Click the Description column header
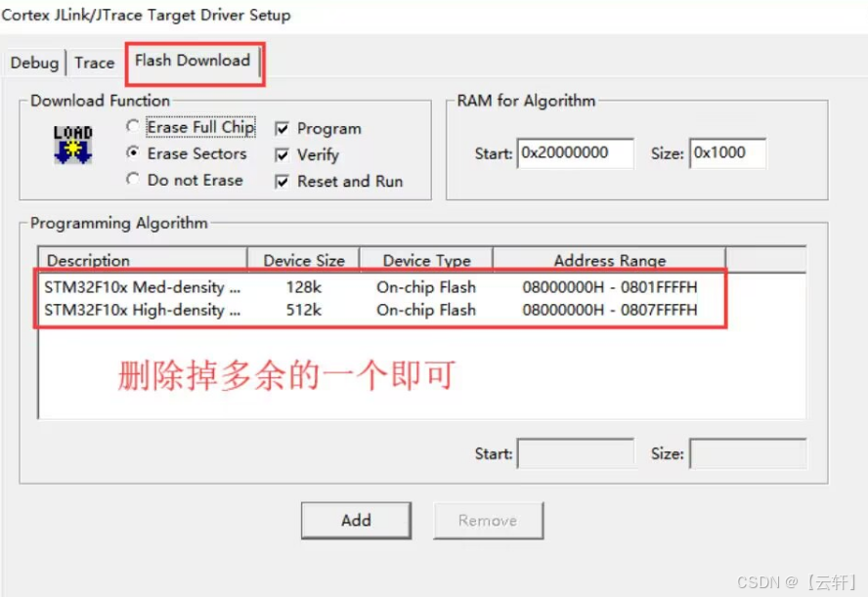The height and width of the screenshot is (597, 868). [143, 260]
